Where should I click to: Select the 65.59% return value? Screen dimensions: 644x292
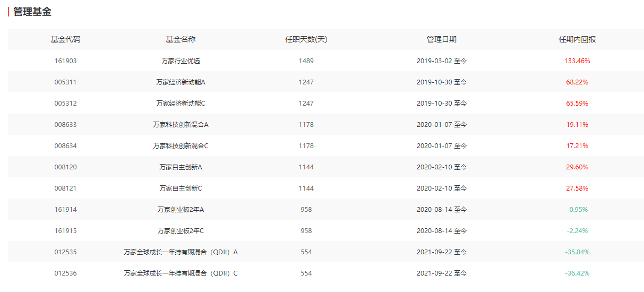(x=577, y=104)
